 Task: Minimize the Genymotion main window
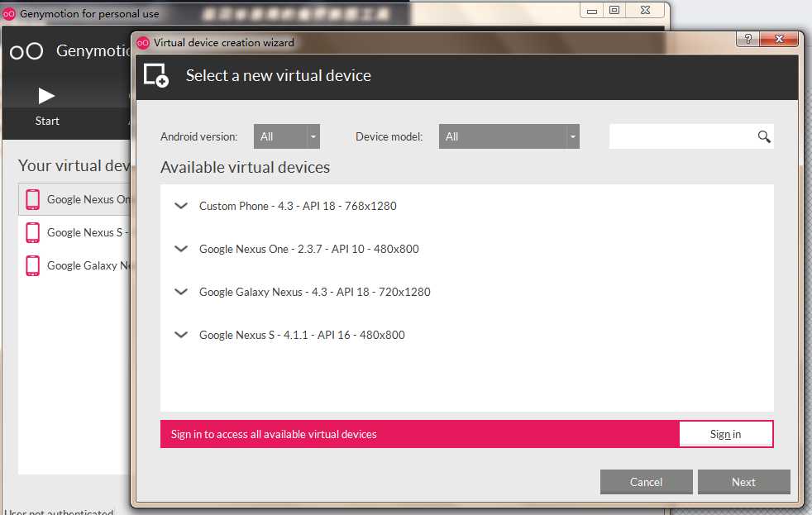pyautogui.click(x=592, y=11)
